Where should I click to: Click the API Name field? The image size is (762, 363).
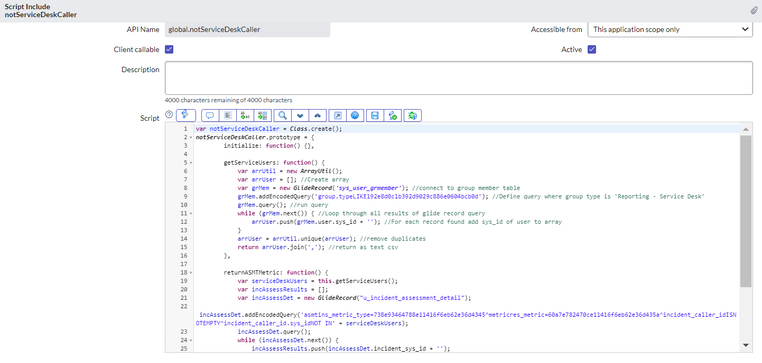pos(247,29)
